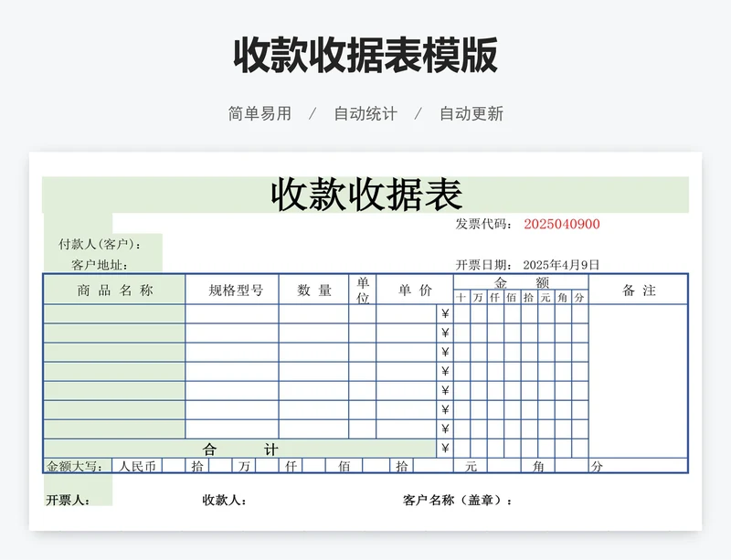Click the 备注 column header
This screenshot has width=731, height=560.
tap(638, 290)
